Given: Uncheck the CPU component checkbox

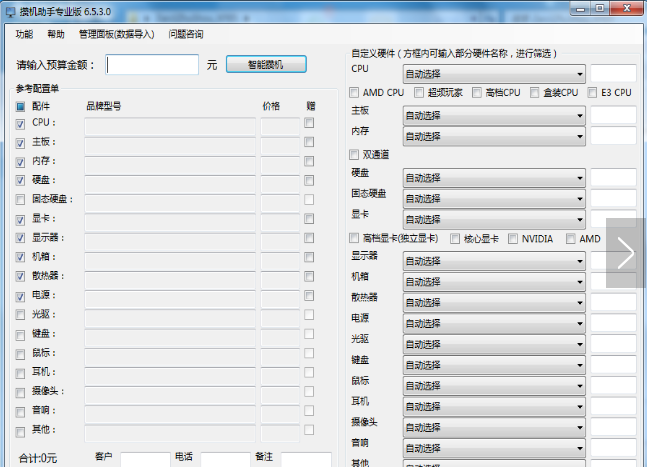Looking at the screenshot, I should pyautogui.click(x=20, y=124).
